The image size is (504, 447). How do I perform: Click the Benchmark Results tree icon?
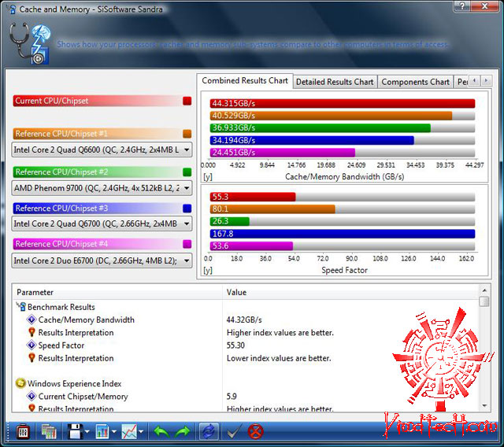(x=21, y=306)
